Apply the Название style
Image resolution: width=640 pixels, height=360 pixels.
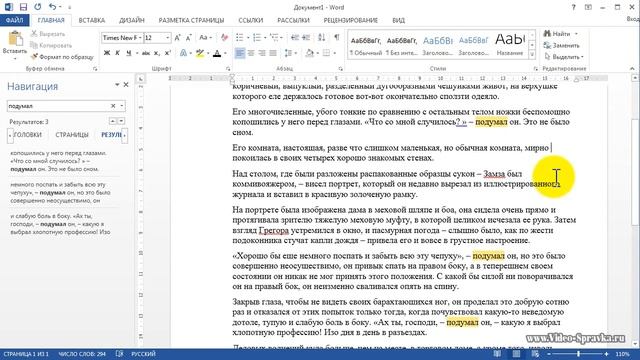tap(510, 46)
